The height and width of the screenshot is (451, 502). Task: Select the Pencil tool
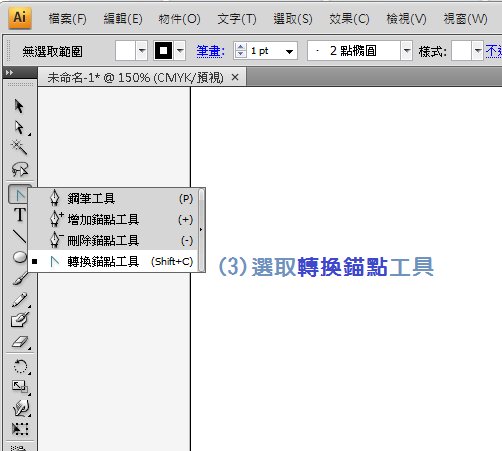tap(20, 299)
